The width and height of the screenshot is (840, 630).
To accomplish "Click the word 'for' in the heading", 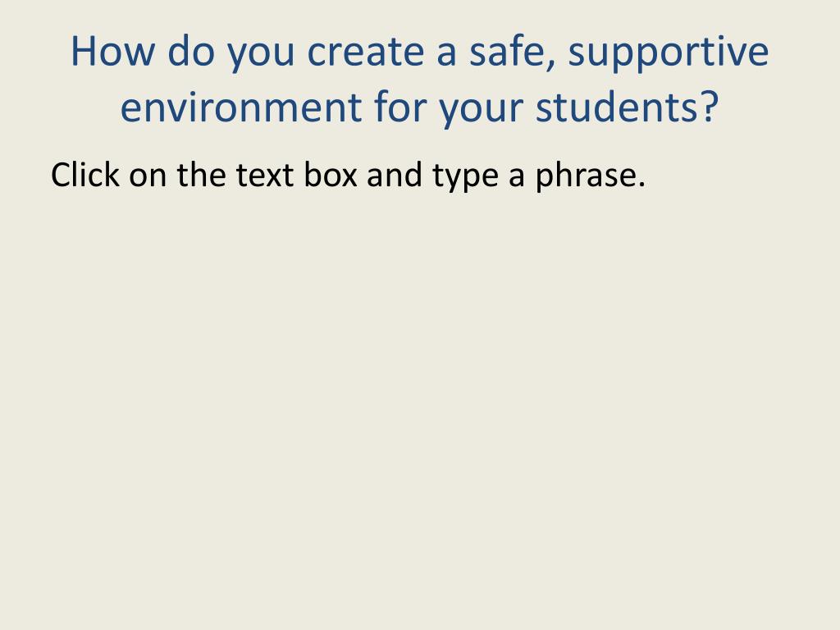I will 399,106.
